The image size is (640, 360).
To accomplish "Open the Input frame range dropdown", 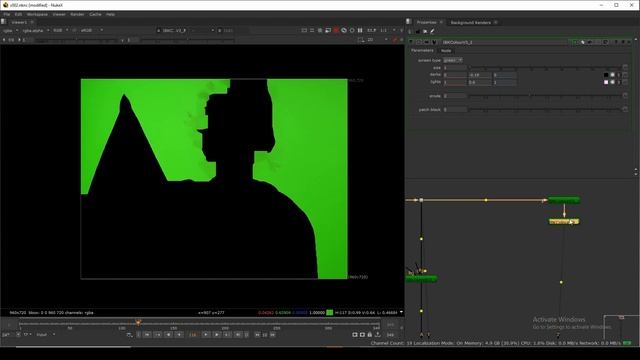I will (46, 335).
